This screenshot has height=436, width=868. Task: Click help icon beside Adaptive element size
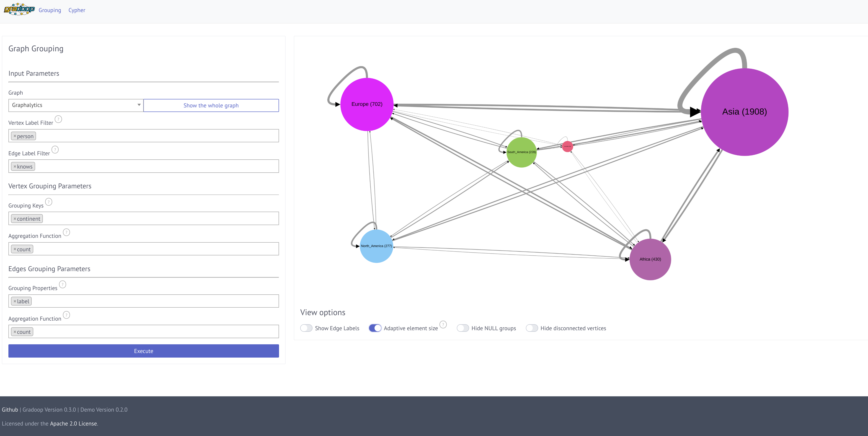click(443, 324)
